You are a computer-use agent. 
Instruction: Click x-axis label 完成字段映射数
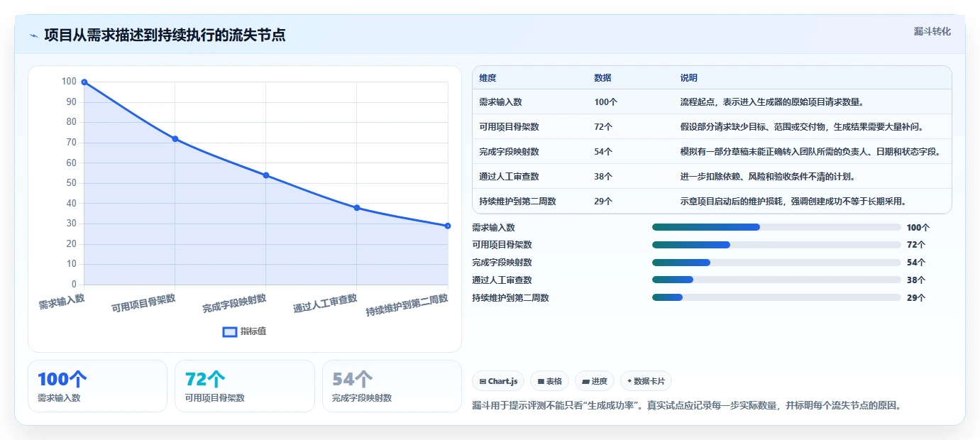tap(234, 303)
